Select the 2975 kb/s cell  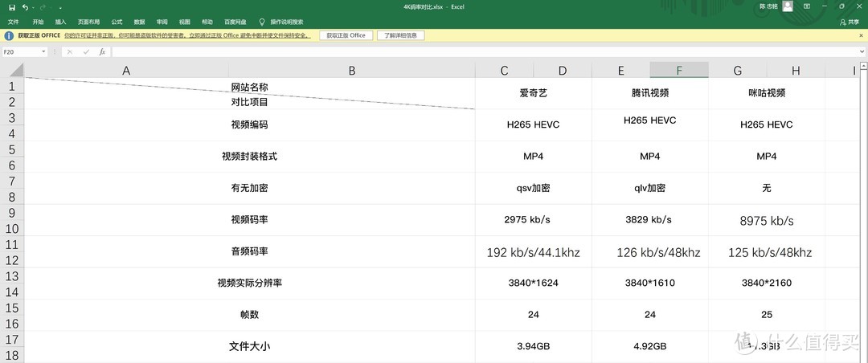534,220
